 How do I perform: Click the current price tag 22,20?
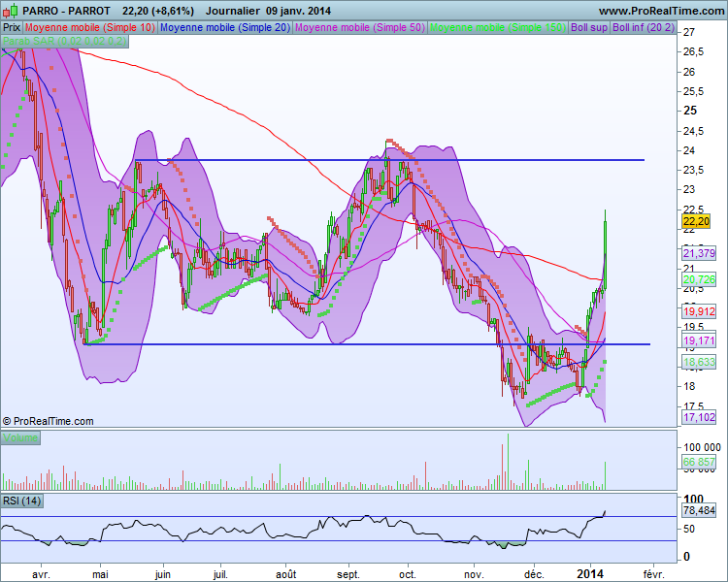pos(696,221)
